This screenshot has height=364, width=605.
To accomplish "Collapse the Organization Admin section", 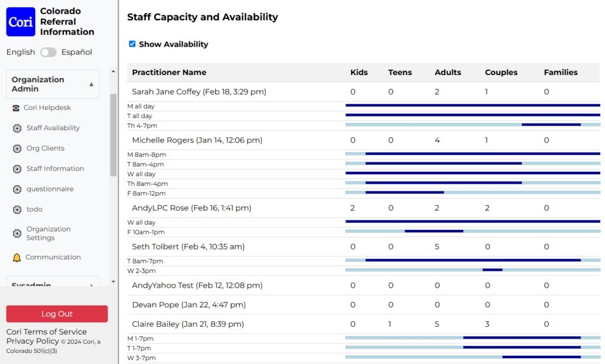I will [x=91, y=84].
